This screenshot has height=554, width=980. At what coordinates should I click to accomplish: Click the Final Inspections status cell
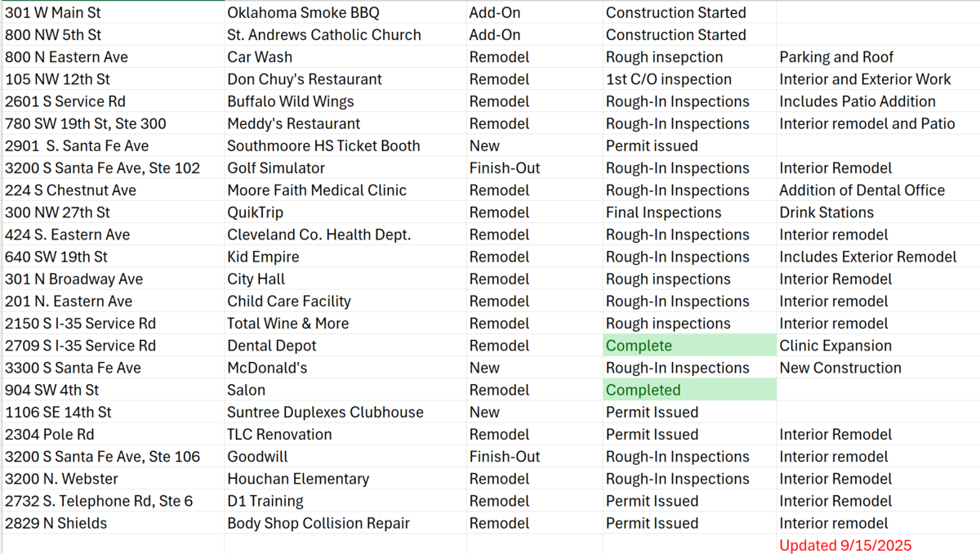[690, 212]
